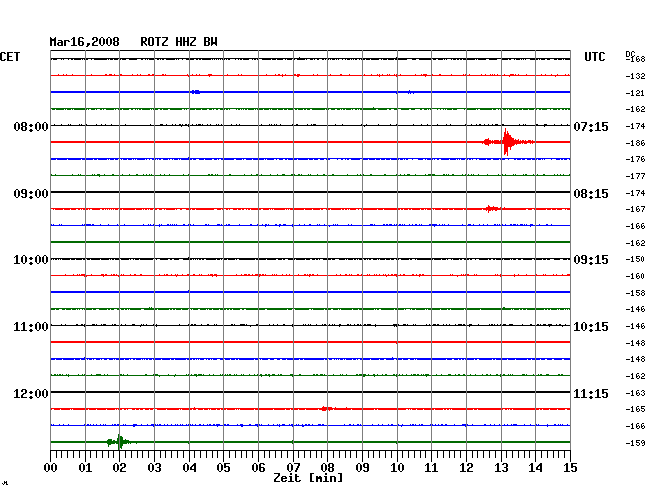Screen dimensions: 650x494
Task: Select DC offset value -150
Action: tap(635, 259)
